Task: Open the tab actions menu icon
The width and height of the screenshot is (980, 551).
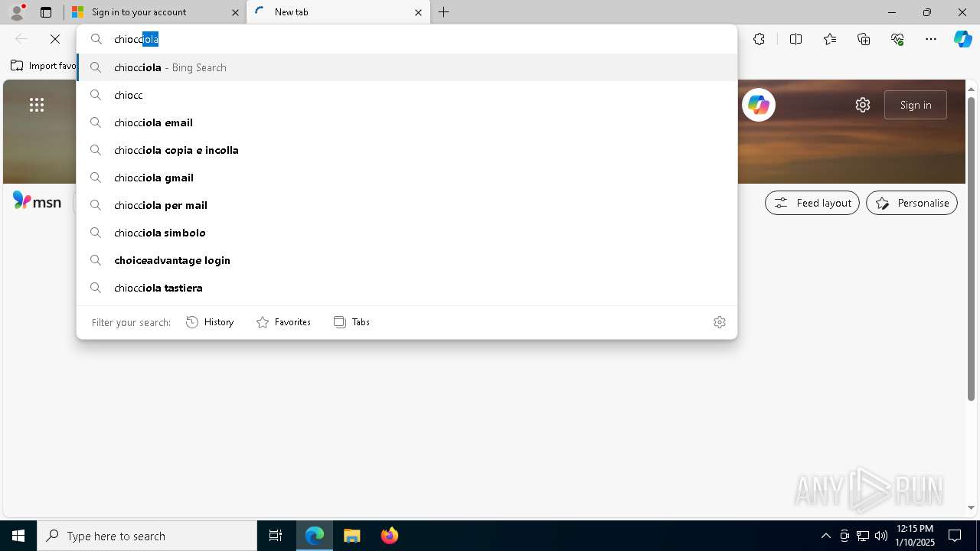Action: coord(46,12)
